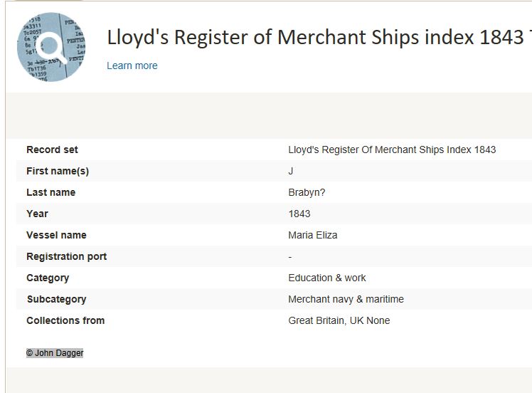Click the last name value Brabyn?
532x393 pixels.
307,192
